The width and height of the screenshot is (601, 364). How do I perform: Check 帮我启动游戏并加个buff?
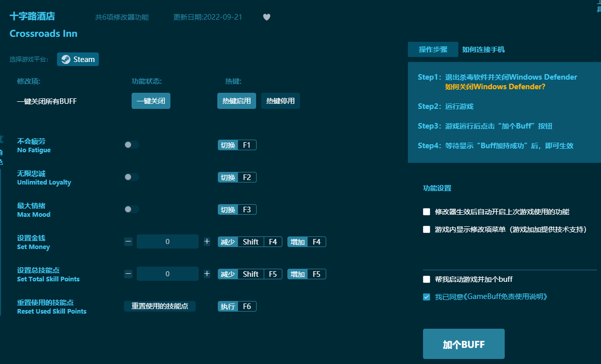[427, 279]
